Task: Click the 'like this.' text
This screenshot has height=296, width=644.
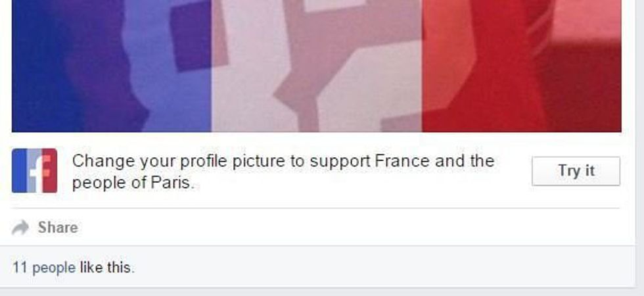Action: click(x=106, y=268)
